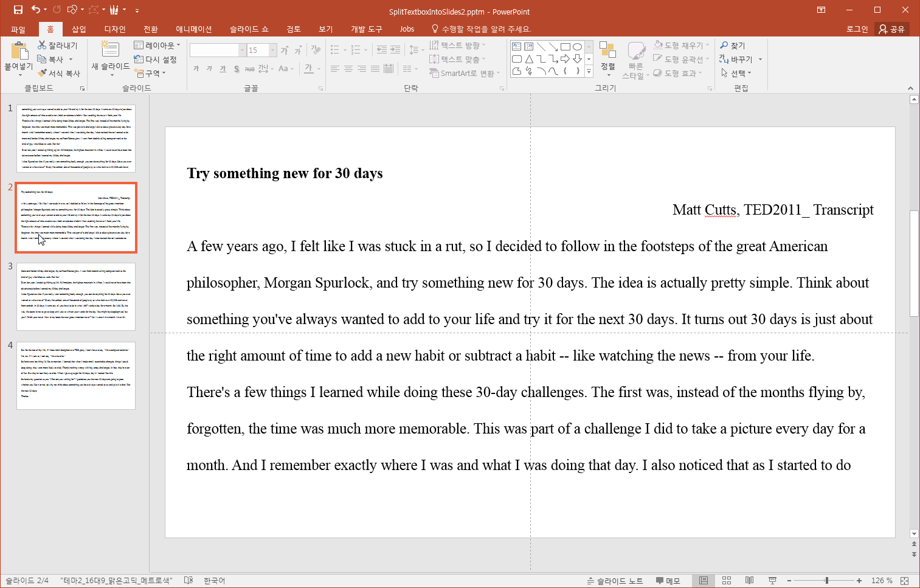Screen dimensions: 920x588
Task: Open the Clipboard group dialog launcher
Action: point(82,88)
